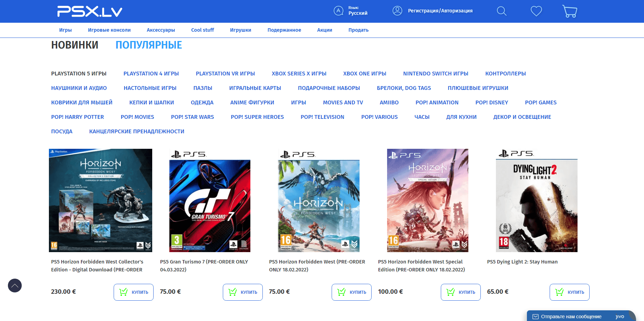Open language selector showing Русский

click(x=358, y=11)
